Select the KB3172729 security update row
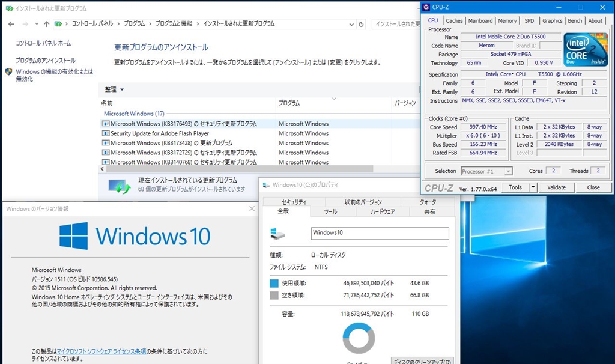615x364 pixels. coord(259,152)
